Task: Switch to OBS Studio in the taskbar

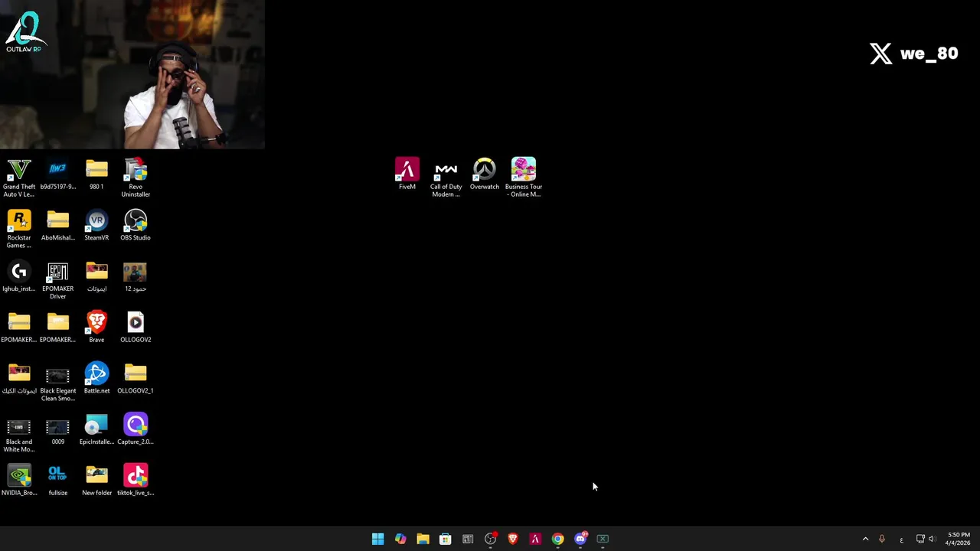Action: tap(491, 539)
